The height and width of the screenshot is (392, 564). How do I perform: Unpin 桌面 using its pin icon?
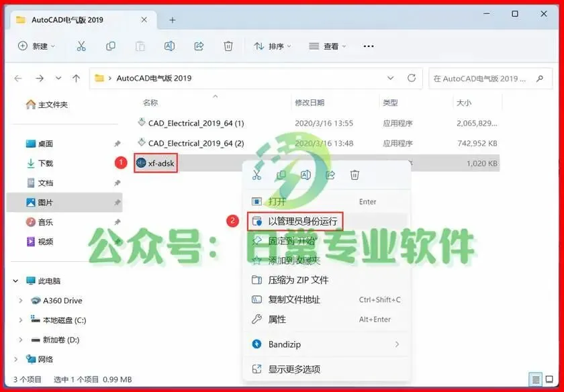117,144
